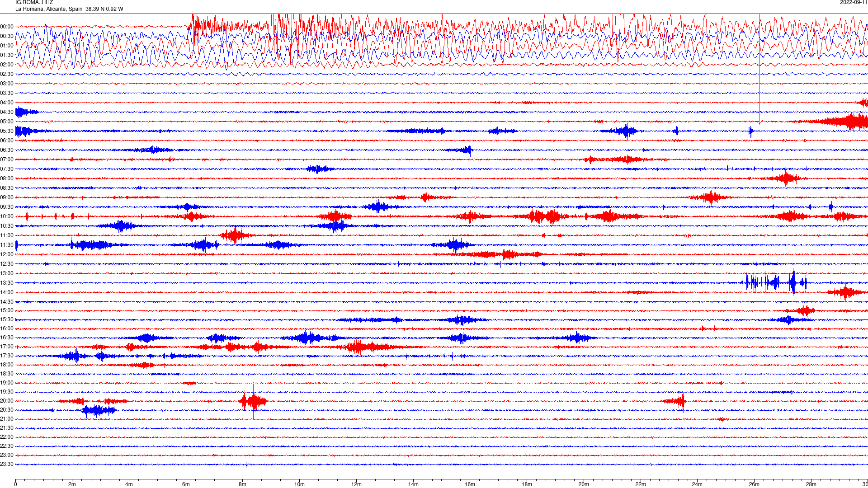868x488 pixels.
Task: Click the station code IG.ROMA..HHZ title
Action: [34, 2]
